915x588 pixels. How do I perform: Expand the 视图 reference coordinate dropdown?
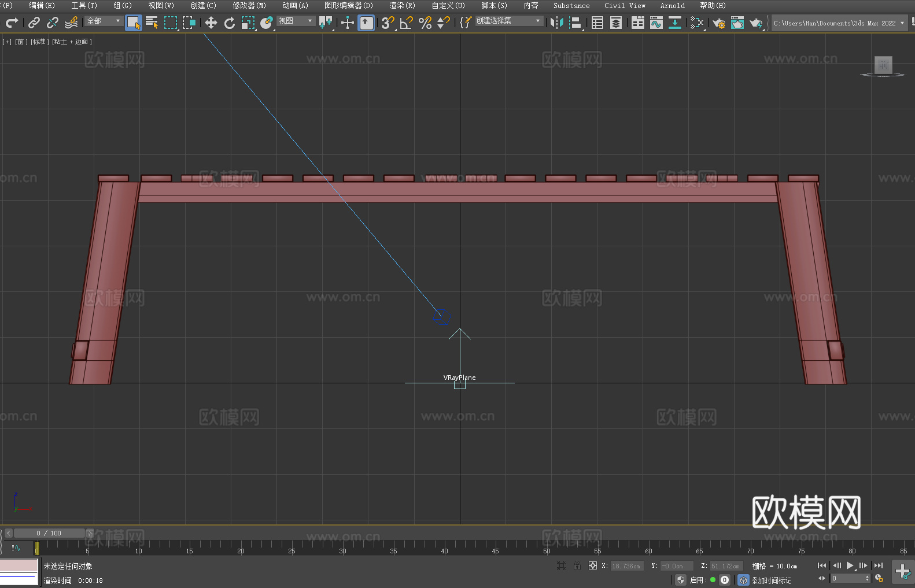click(296, 21)
